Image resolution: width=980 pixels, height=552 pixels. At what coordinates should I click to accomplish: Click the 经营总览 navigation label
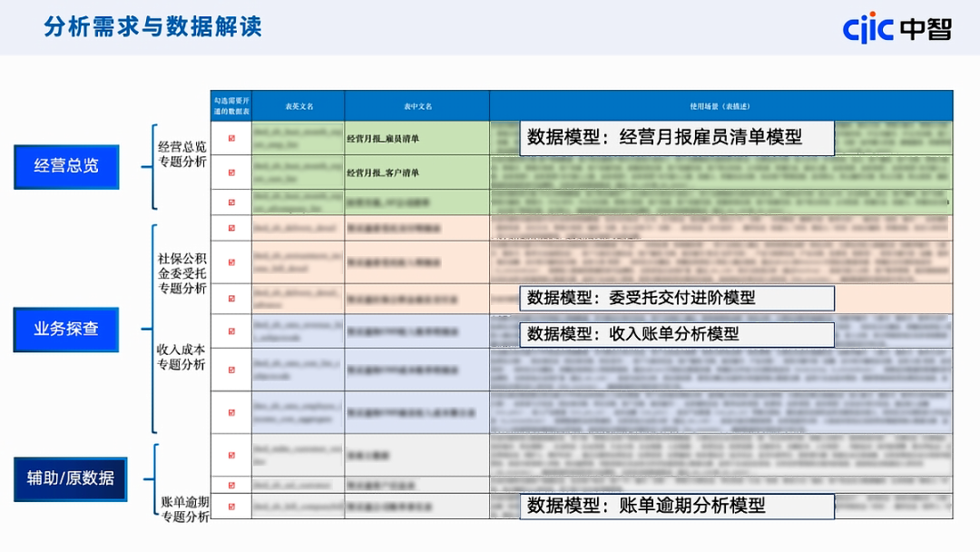click(x=65, y=166)
